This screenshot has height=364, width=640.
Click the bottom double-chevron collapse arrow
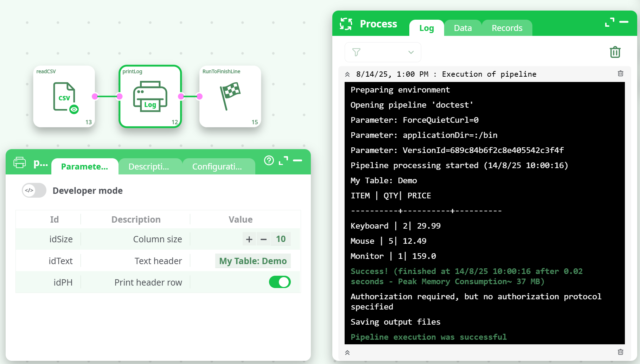pos(347,352)
